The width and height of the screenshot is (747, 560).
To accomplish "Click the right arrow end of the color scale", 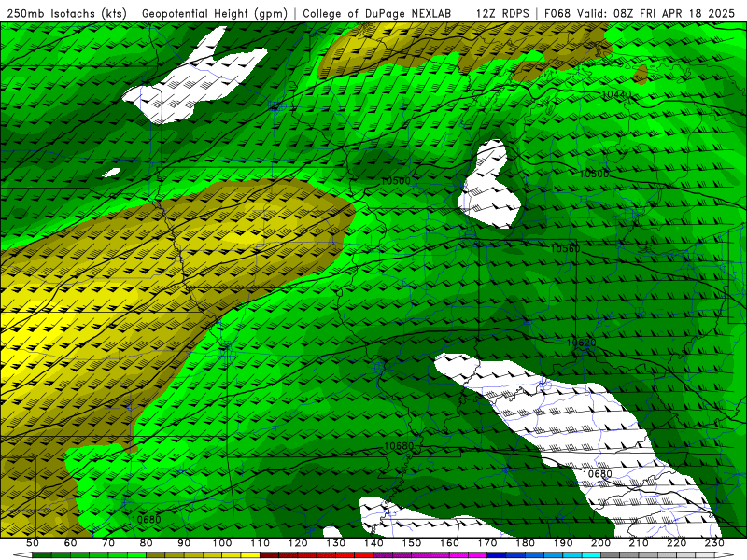I will (725, 555).
